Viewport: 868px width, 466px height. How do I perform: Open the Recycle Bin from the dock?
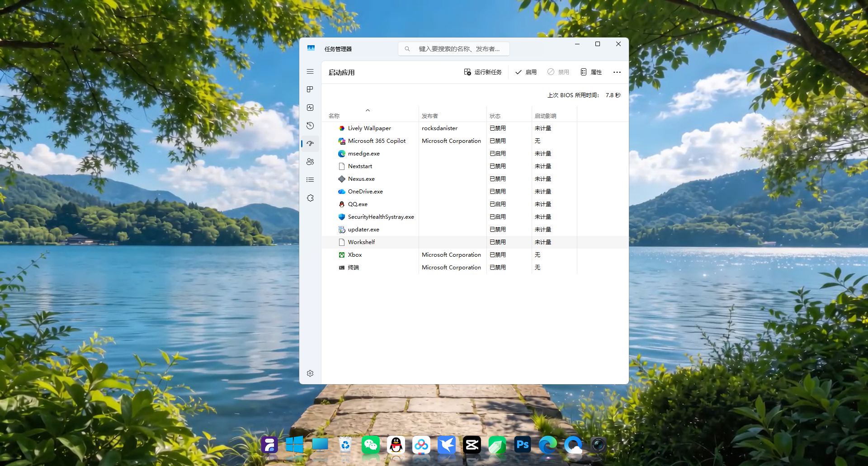345,445
